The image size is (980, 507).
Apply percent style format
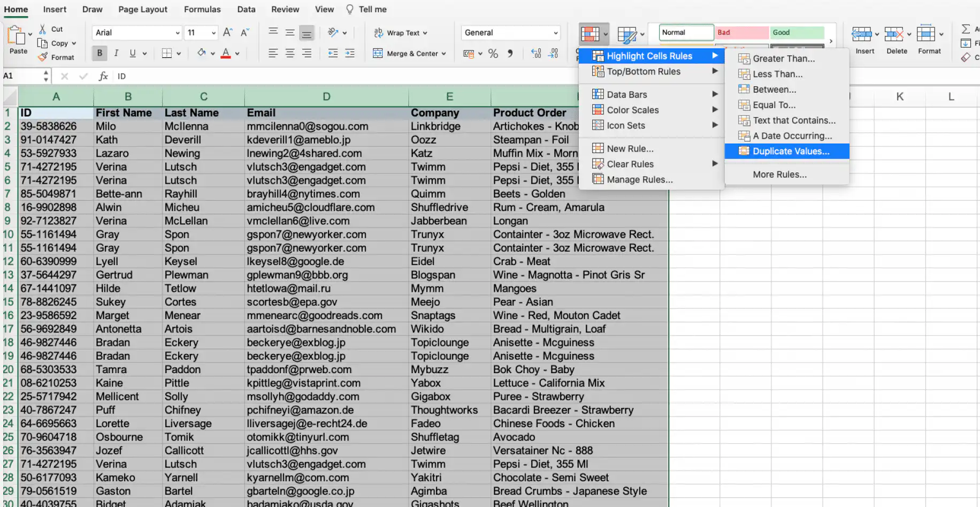pos(493,53)
